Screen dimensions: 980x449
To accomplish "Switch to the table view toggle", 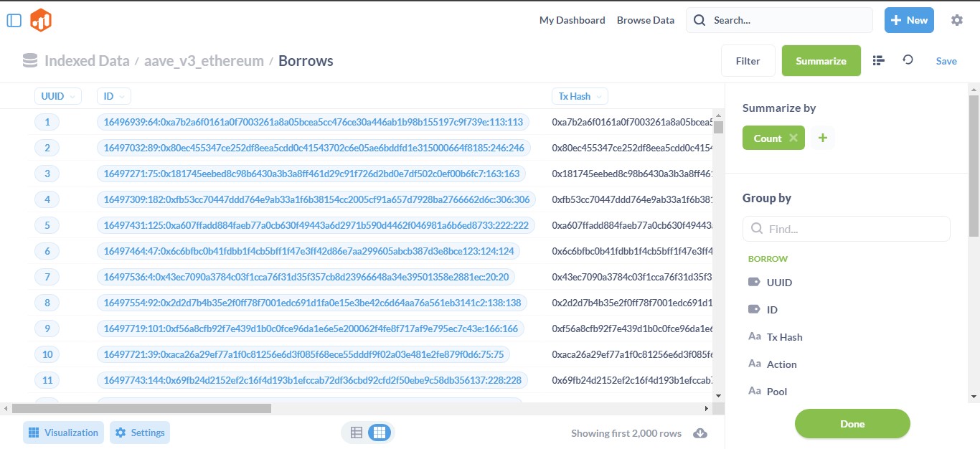I will [357, 433].
